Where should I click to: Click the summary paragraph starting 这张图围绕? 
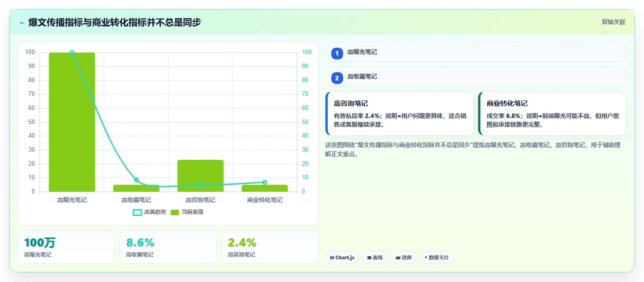(473, 149)
